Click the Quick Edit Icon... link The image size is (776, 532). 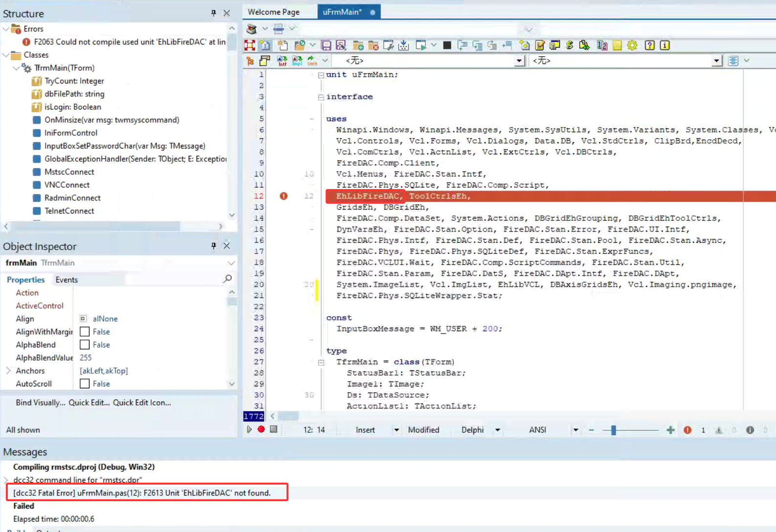[x=142, y=403]
